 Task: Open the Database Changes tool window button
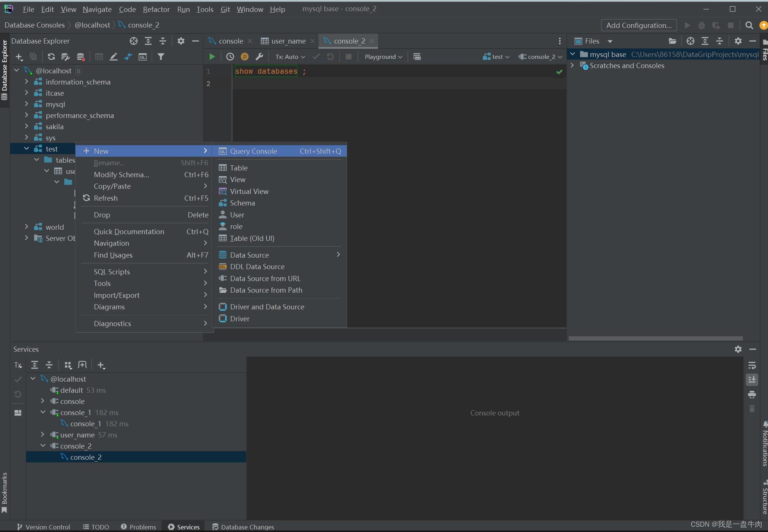click(x=243, y=527)
